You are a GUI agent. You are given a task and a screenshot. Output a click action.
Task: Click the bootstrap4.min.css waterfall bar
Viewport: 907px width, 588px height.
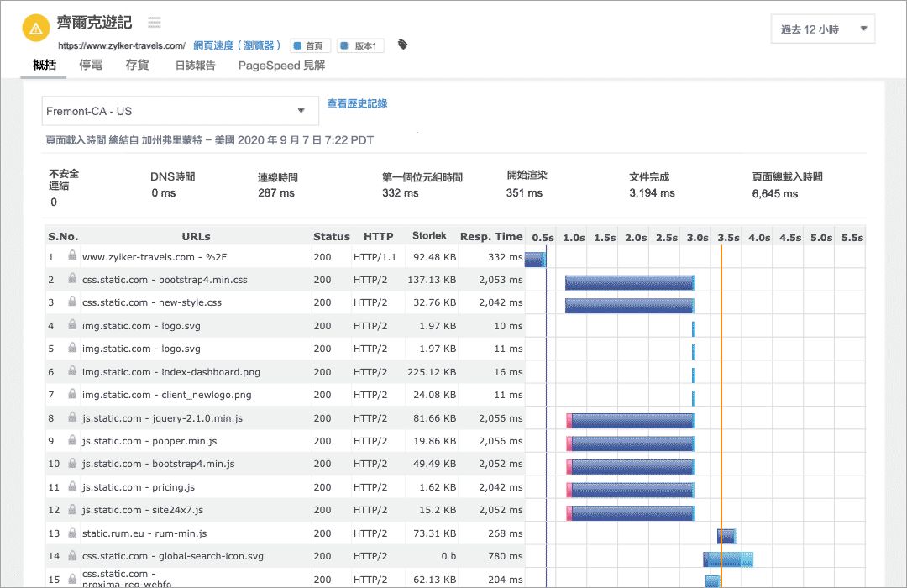coord(630,282)
